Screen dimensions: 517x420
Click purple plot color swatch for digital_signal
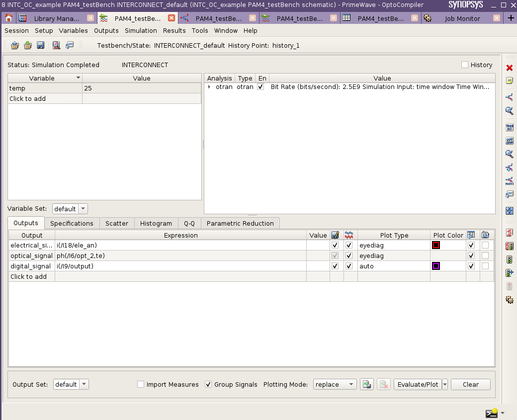pos(436,266)
